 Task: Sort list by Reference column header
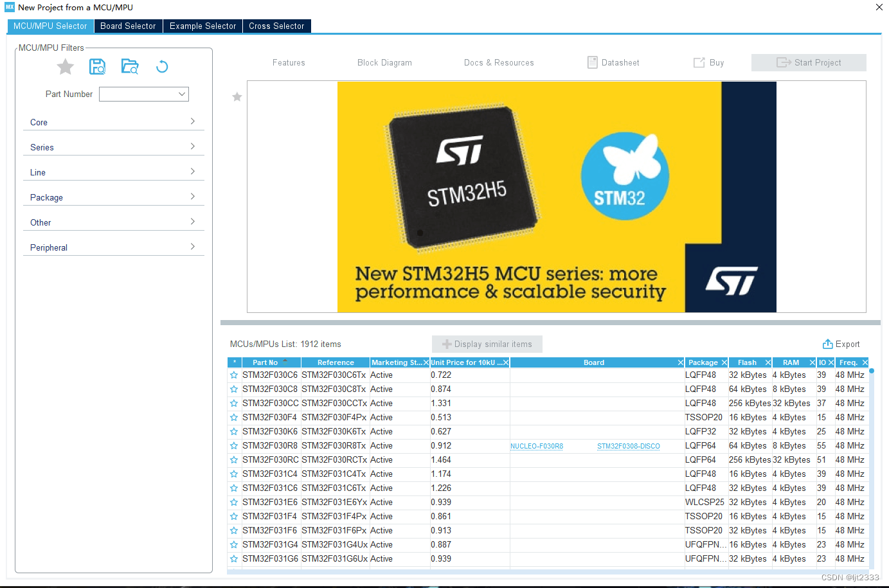point(336,363)
